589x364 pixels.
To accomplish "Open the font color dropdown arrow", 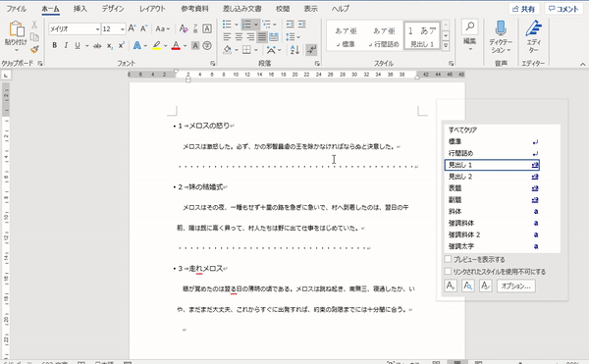I will pyautogui.click(x=185, y=46).
